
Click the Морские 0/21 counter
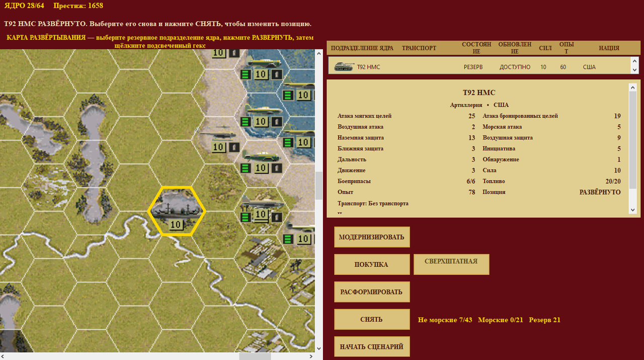[501, 320]
